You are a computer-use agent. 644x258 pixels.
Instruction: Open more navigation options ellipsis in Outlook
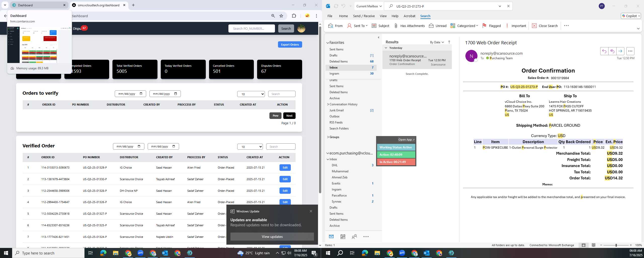coord(366,236)
